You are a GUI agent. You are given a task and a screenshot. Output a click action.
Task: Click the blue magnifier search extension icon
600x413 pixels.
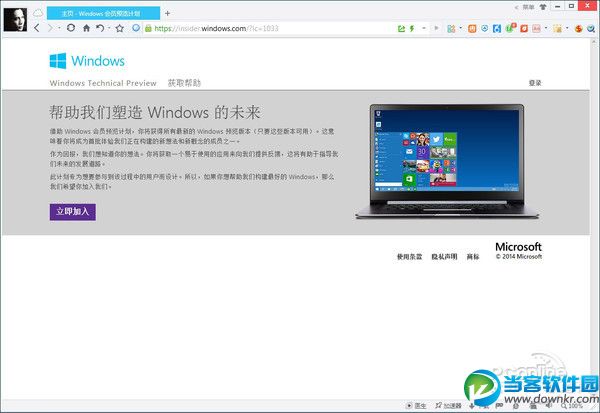(591, 29)
